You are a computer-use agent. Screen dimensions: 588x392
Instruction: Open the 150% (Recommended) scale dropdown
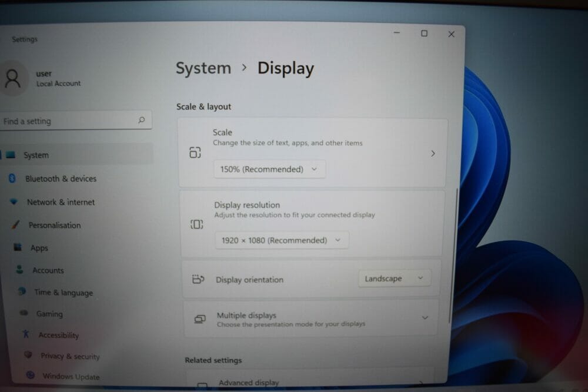point(270,169)
